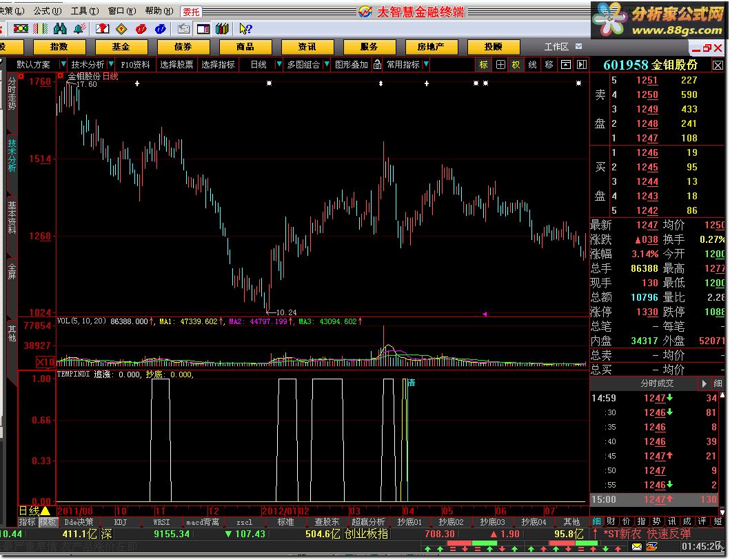Viewport: 730px width, 560px height.
Task: Select the 抄底01 indicator tab
Action: pyautogui.click(x=409, y=522)
